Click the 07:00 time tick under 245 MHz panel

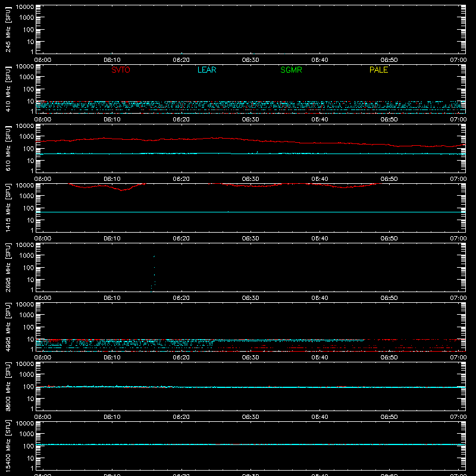[458, 60]
